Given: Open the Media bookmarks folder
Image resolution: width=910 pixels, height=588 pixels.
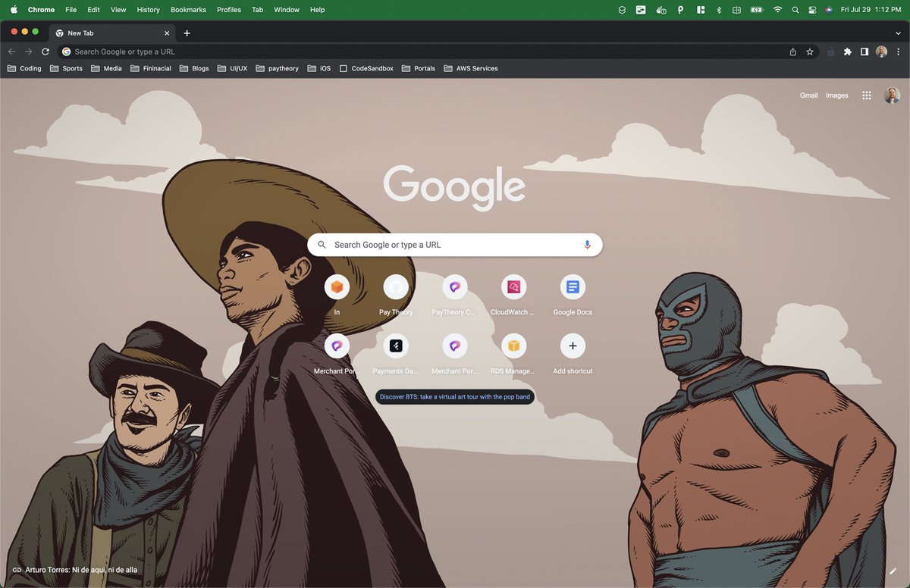Looking at the screenshot, I should point(106,68).
